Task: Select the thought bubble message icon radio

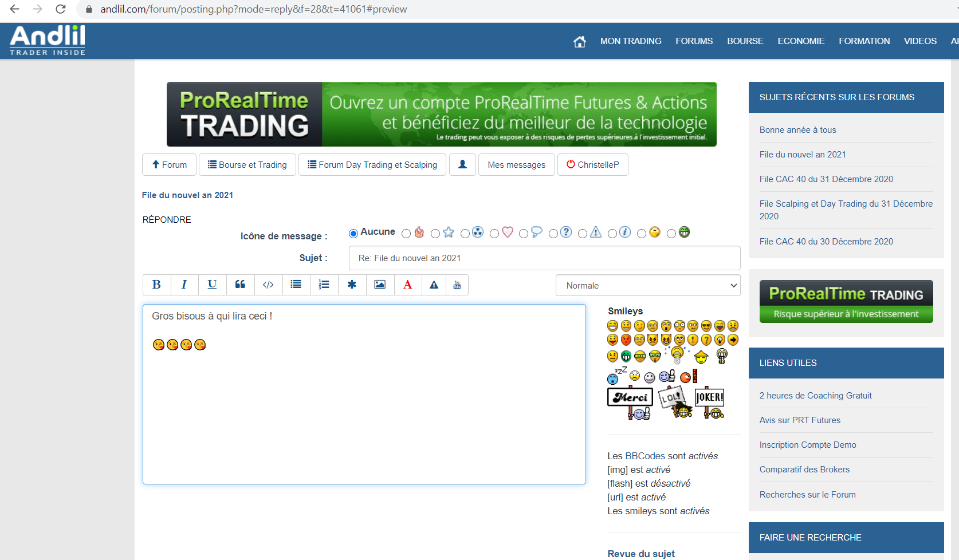Action: (x=524, y=233)
